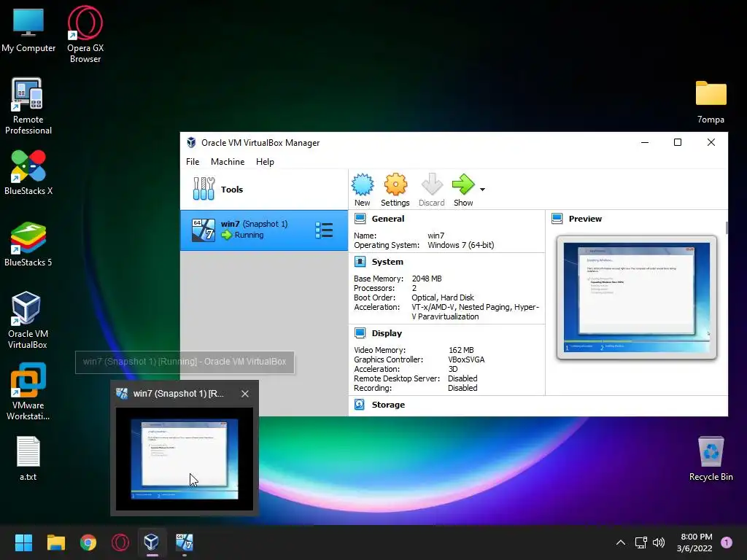Viewport: 747px width, 560px height.
Task: Open File Explorer from the taskbar
Action: click(55, 542)
